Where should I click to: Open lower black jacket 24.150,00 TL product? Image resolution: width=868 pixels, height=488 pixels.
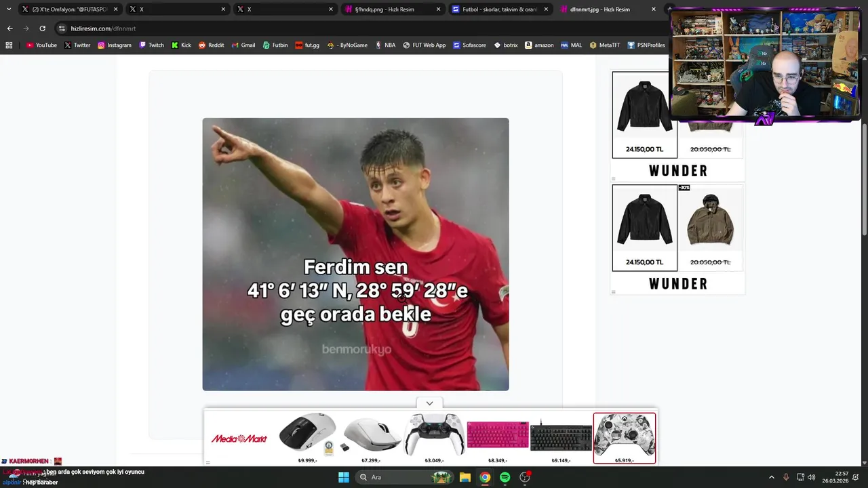[x=645, y=228]
